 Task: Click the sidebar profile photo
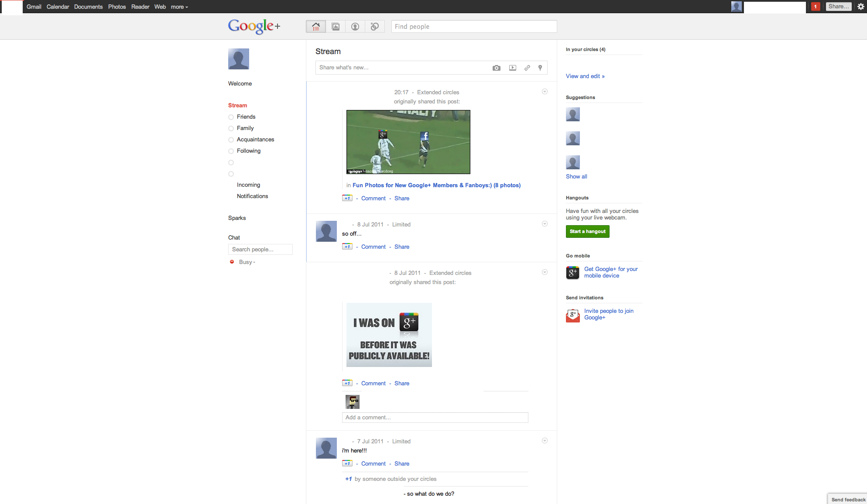[x=239, y=59]
